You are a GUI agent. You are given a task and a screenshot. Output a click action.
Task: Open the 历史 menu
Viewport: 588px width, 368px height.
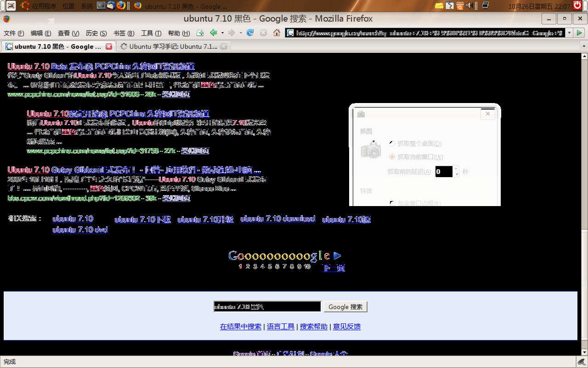coord(96,33)
